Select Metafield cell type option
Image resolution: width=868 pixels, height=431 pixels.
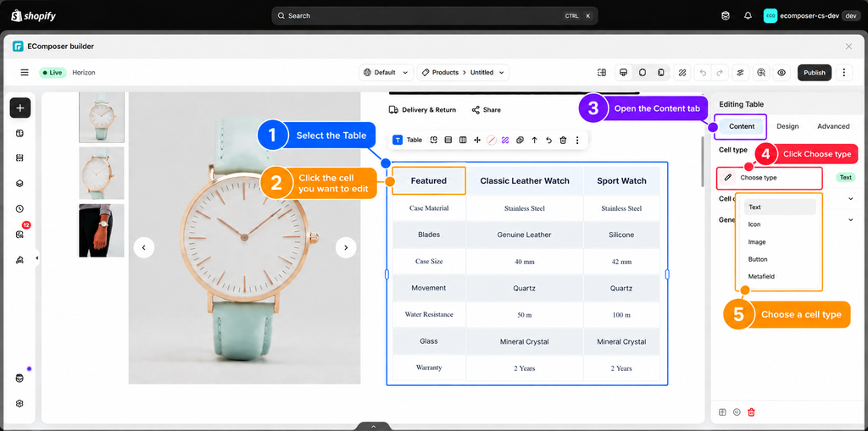(780, 276)
